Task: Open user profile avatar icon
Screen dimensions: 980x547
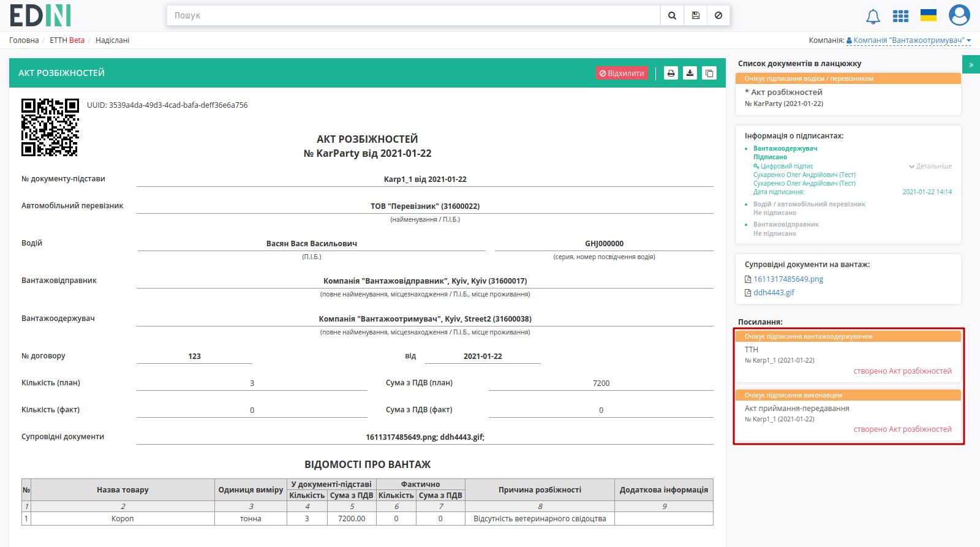Action: (x=959, y=15)
